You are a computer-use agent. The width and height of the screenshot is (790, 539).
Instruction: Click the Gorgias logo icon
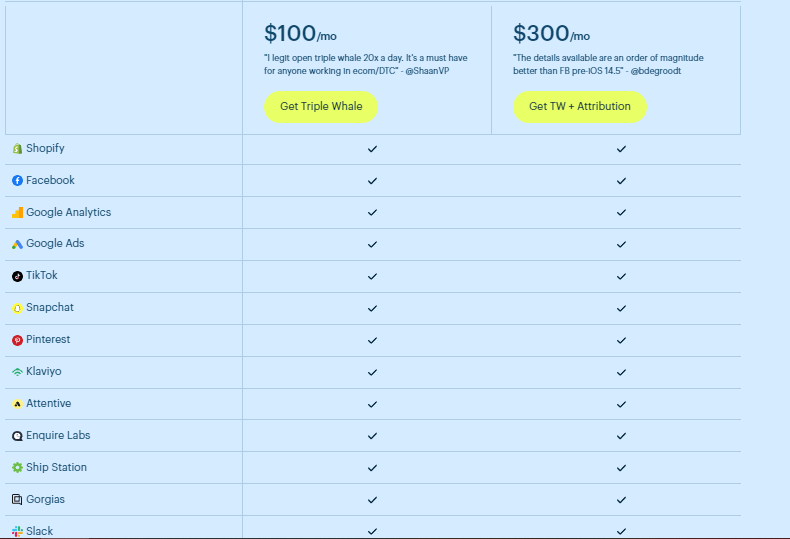[x=17, y=500]
